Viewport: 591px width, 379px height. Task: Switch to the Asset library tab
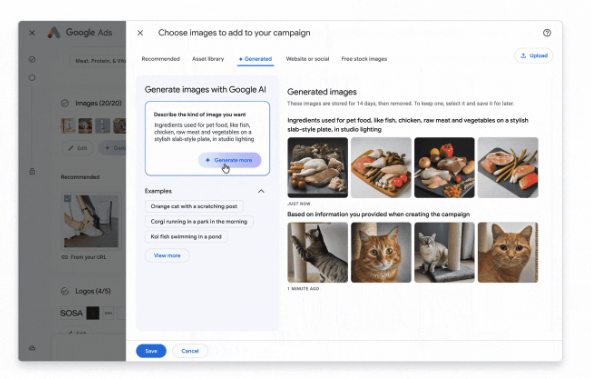208,59
